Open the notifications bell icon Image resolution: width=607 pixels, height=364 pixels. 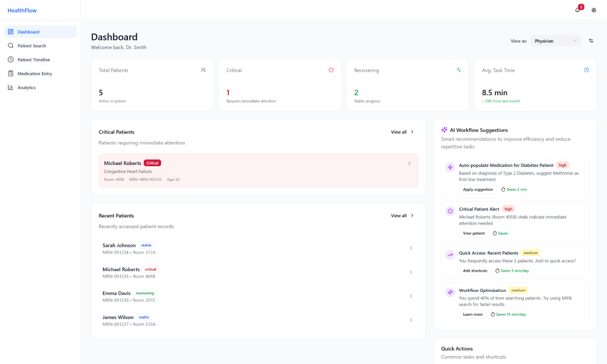pyautogui.click(x=577, y=10)
